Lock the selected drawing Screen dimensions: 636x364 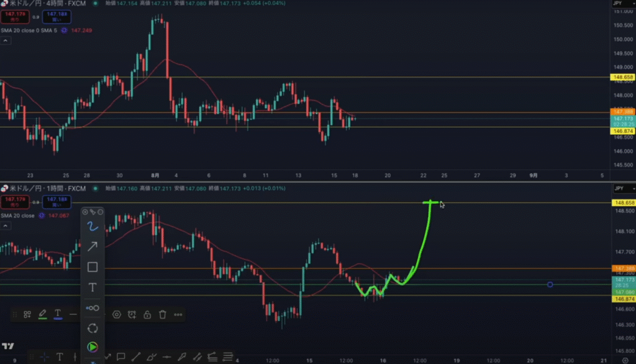coord(147,314)
